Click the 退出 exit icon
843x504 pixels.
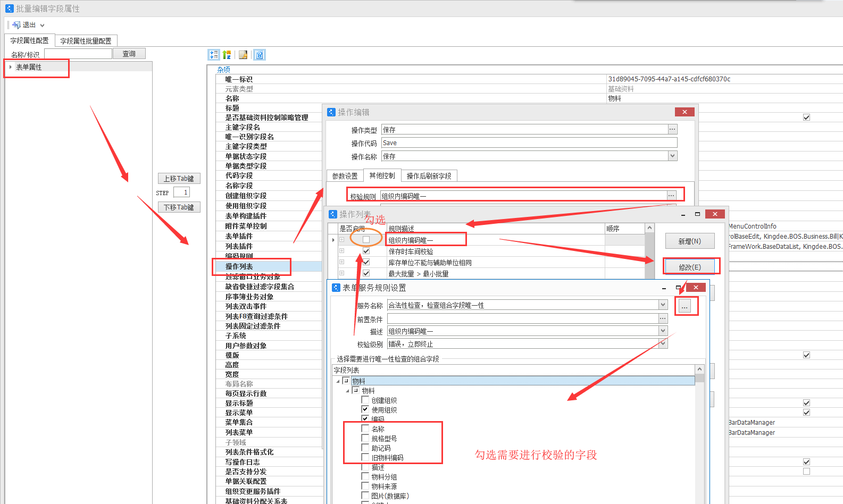pyautogui.click(x=16, y=25)
